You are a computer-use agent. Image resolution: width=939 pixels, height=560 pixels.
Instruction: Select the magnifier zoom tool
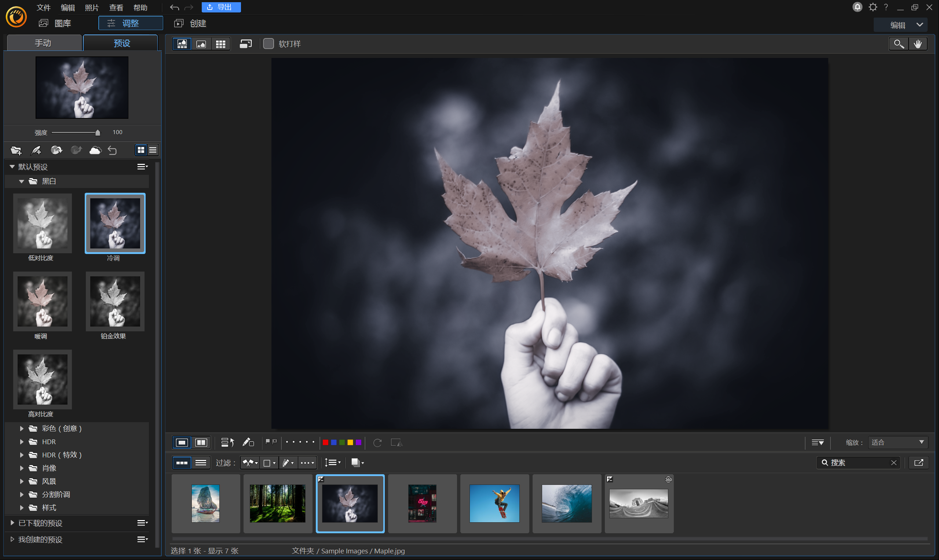click(x=898, y=44)
